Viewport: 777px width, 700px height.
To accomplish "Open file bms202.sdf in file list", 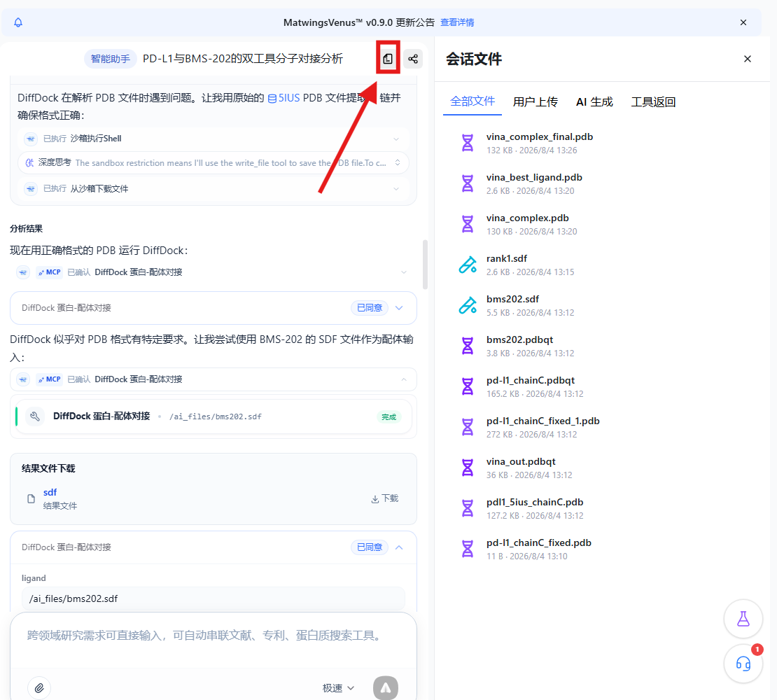I will (x=512, y=300).
